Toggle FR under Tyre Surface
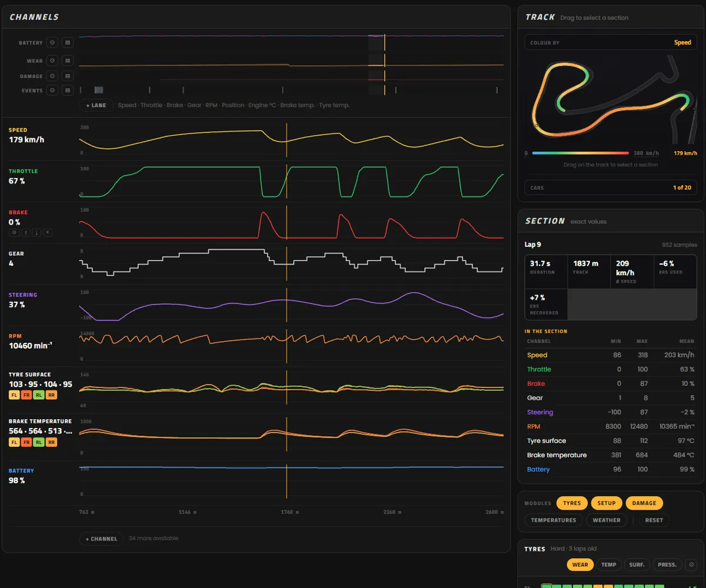Image resolution: width=706 pixels, height=588 pixels. point(26,395)
